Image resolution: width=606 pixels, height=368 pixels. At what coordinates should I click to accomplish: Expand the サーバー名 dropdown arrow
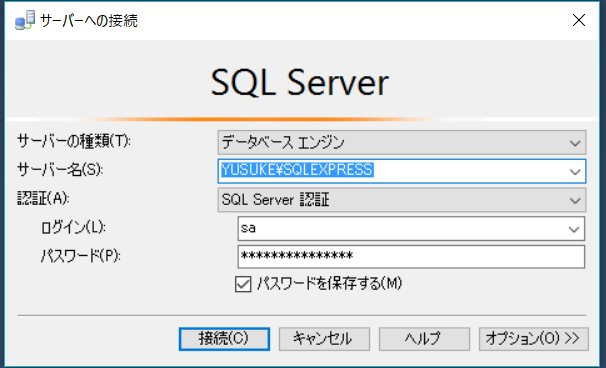pyautogui.click(x=575, y=171)
